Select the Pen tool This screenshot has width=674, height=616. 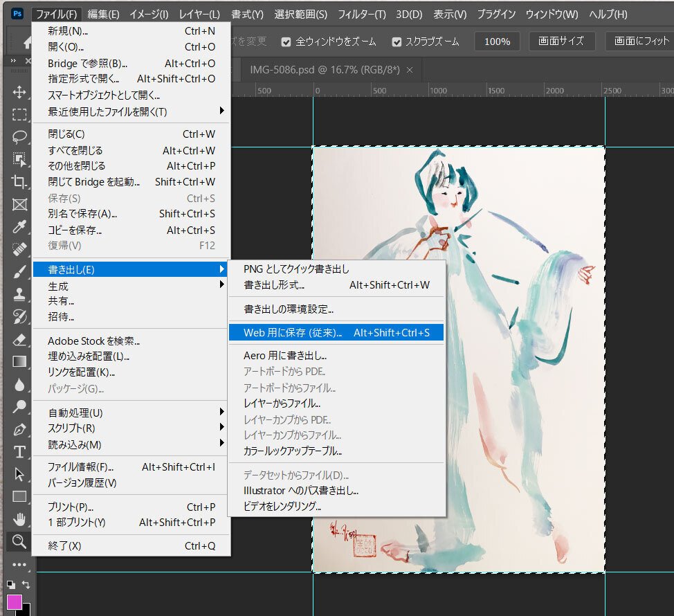pos(19,429)
